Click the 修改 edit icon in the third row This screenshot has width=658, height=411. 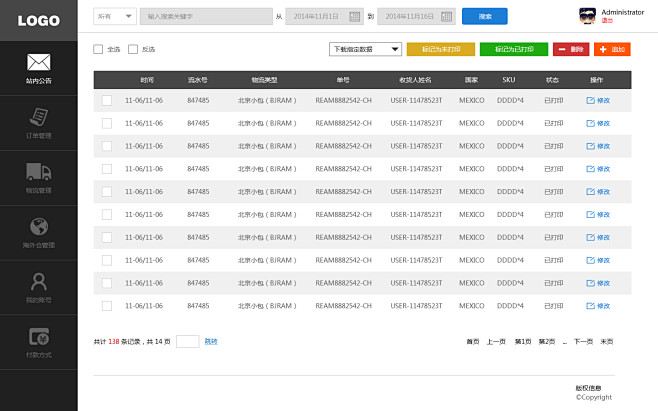pyautogui.click(x=590, y=146)
